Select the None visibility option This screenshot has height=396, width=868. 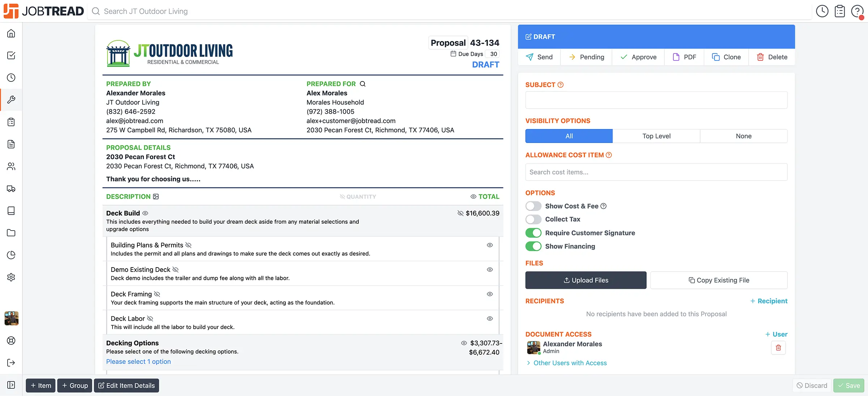(x=744, y=136)
